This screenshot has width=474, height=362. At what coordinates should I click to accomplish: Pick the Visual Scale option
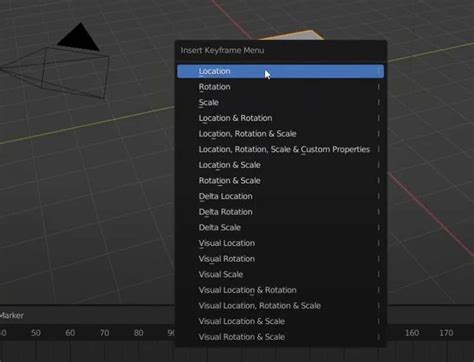[280, 275]
